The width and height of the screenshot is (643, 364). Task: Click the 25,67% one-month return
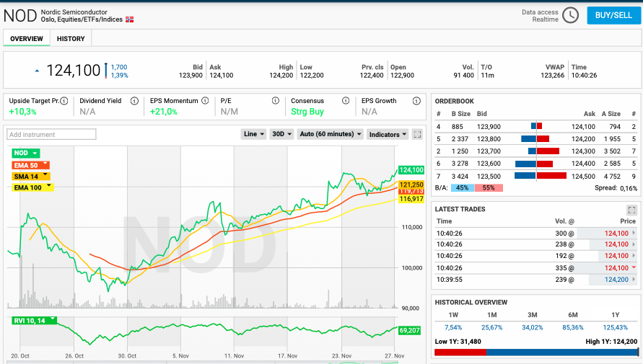(491, 327)
